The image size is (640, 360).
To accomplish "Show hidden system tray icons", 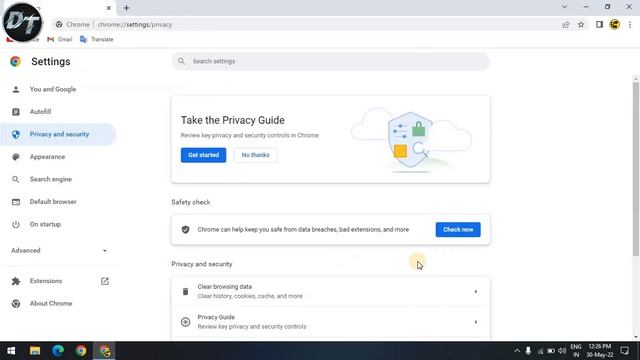I will click(517, 351).
